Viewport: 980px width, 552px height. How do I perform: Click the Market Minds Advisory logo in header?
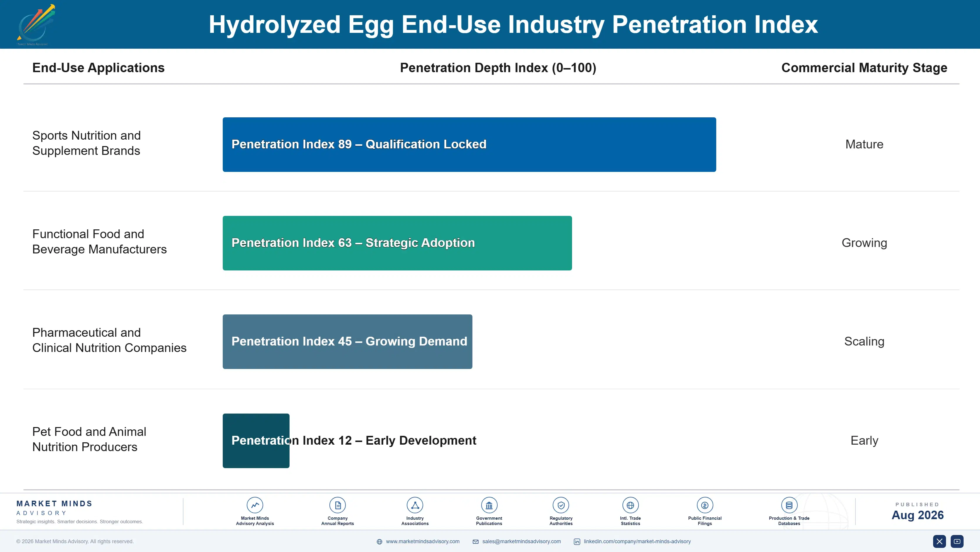[35, 25]
